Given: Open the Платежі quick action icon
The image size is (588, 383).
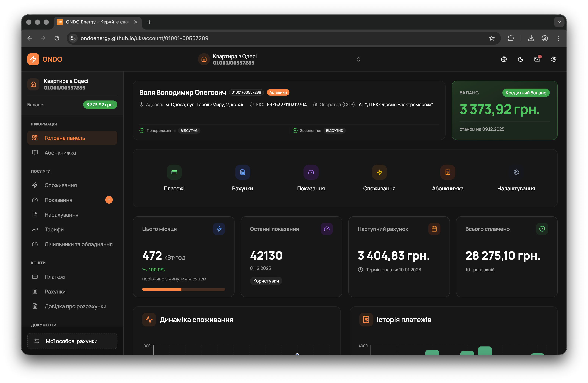Looking at the screenshot, I should [174, 172].
